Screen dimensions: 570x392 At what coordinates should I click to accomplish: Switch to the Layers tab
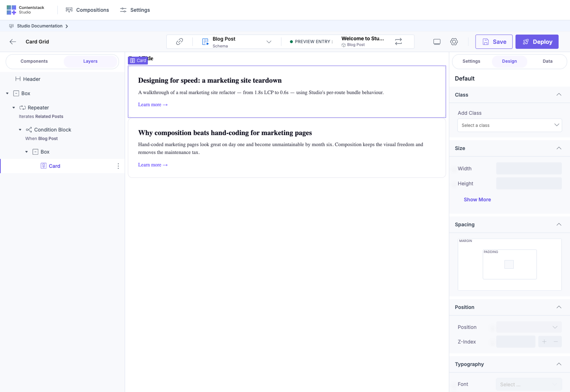(x=90, y=61)
